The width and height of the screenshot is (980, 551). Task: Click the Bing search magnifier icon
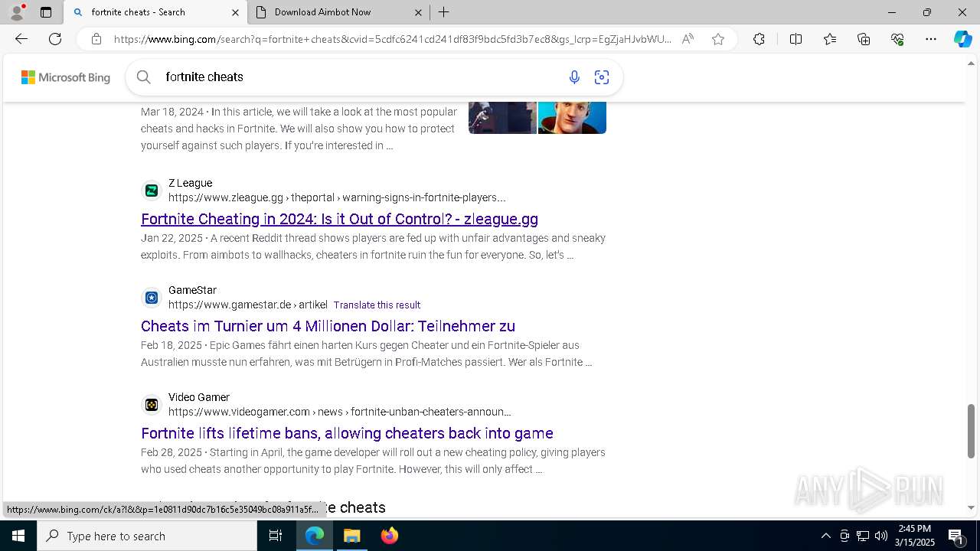[143, 77]
